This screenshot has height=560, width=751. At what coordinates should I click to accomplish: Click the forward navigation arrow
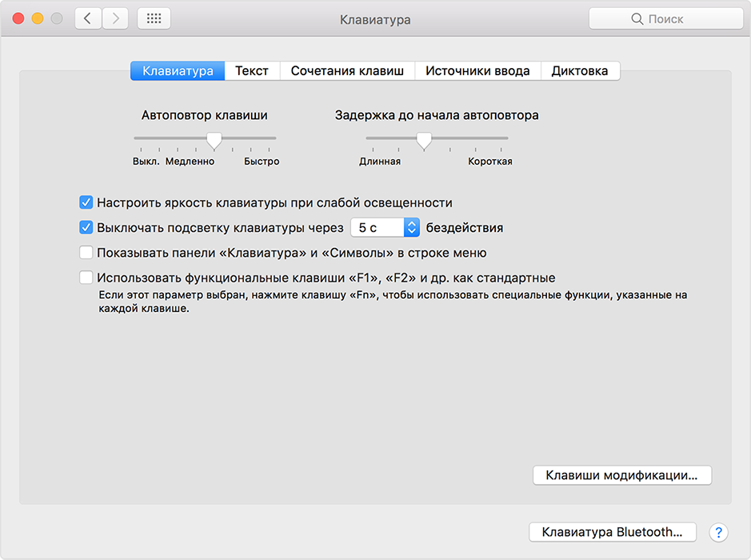tap(115, 18)
